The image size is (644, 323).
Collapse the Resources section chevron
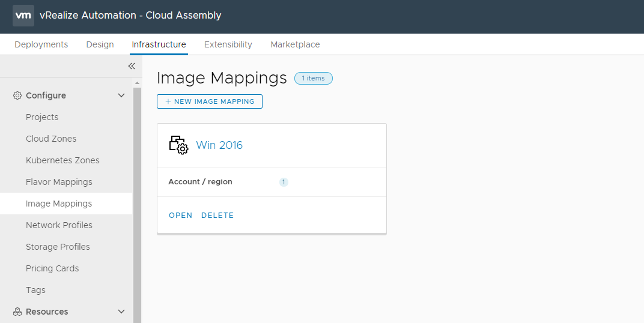point(121,312)
